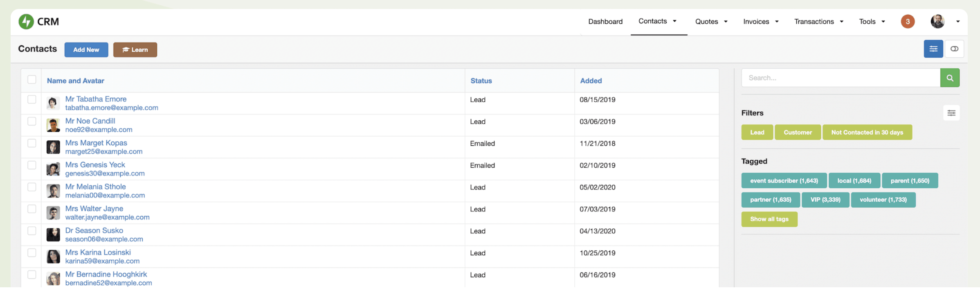Expand the Invoices menu dropdown arrow
Image resolution: width=980 pixels, height=293 pixels.
pos(777,22)
